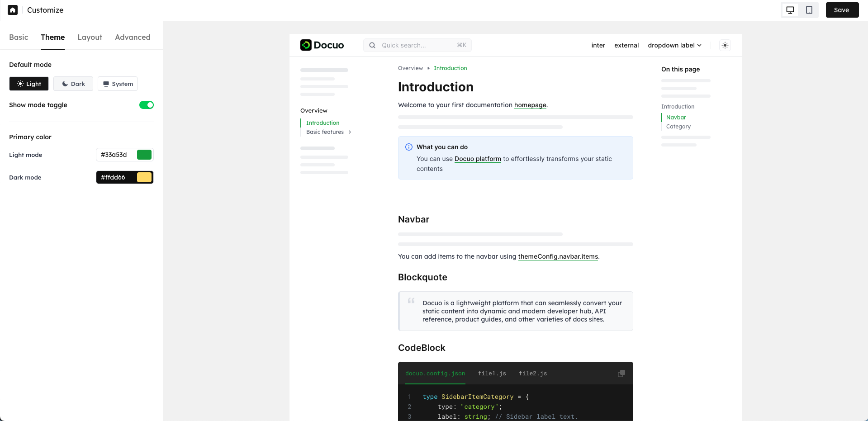
Task: Select Dark as default mode
Action: [73, 84]
